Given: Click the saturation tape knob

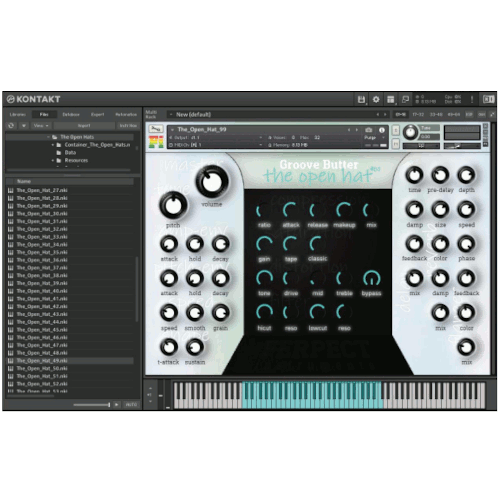Looking at the screenshot, I should [291, 244].
